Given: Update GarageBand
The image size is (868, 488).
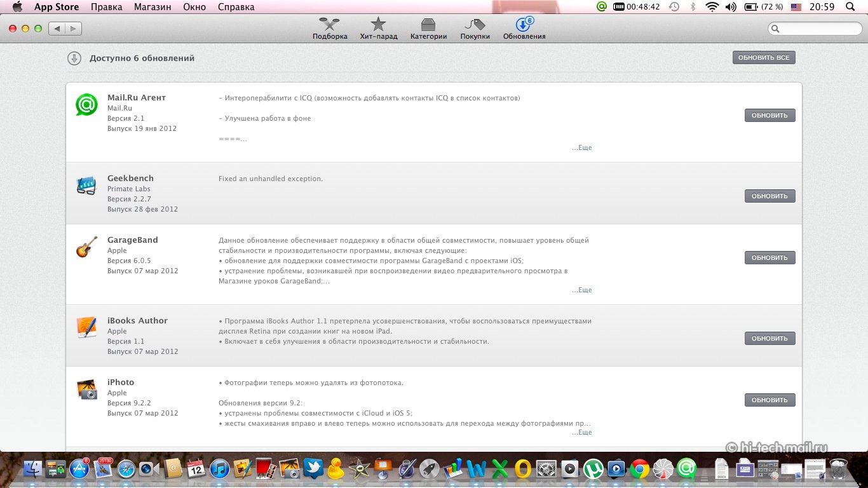Looking at the screenshot, I should pos(770,258).
